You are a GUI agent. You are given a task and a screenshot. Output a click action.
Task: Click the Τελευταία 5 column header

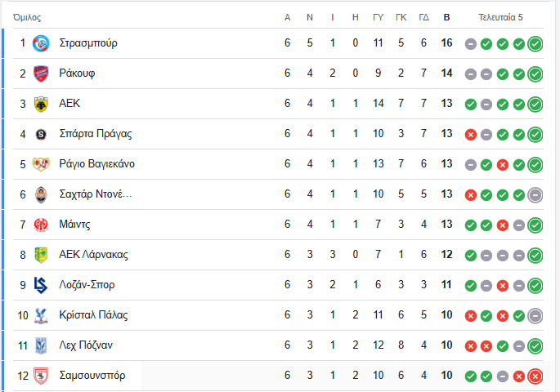click(500, 17)
